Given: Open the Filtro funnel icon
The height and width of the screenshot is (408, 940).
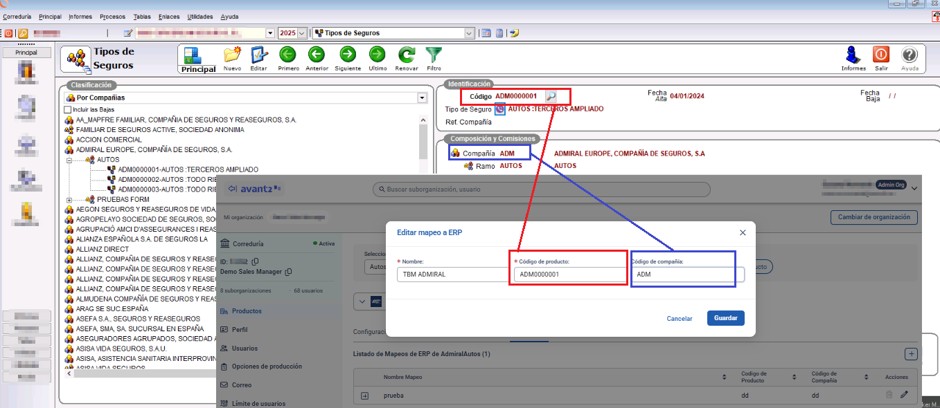Looking at the screenshot, I should point(433,55).
